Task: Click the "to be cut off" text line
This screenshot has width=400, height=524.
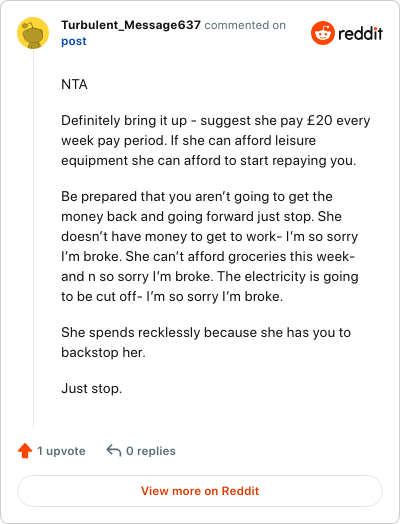Action: coord(172,296)
